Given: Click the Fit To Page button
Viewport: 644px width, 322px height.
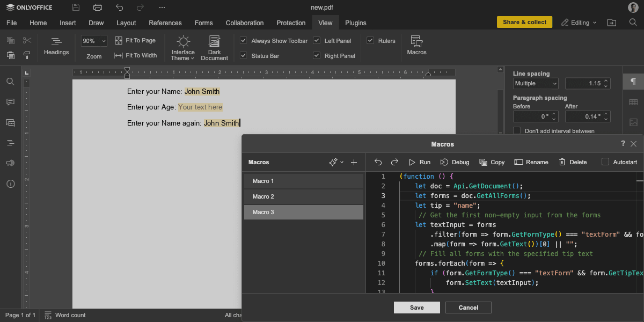Looking at the screenshot, I should coord(135,41).
